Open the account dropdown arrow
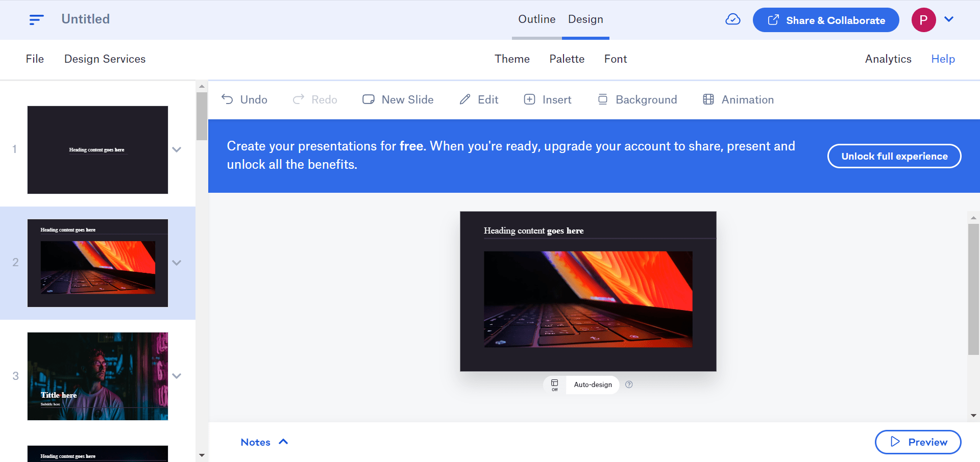Screen dimensions: 980x462 point(949,19)
